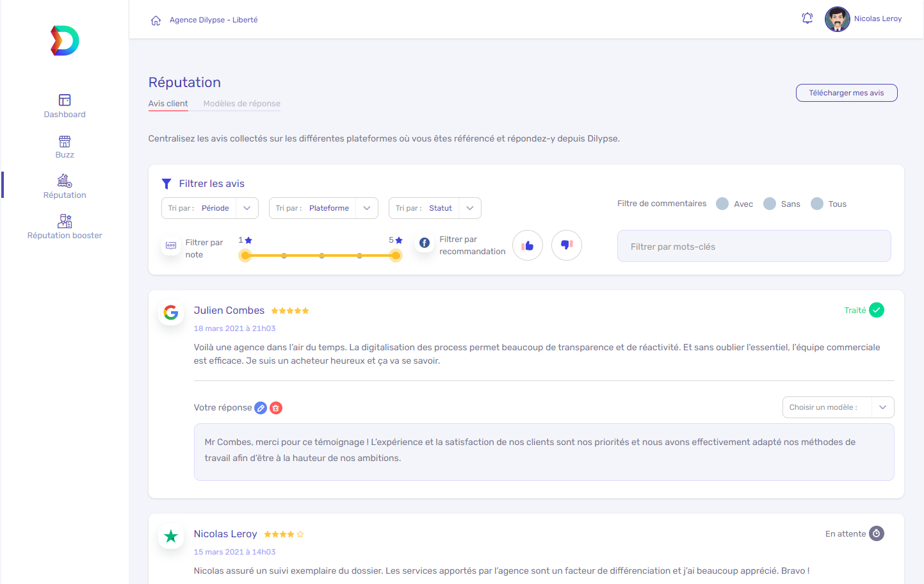Select the Avis client tab
This screenshot has height=584, width=924.
[x=168, y=104]
